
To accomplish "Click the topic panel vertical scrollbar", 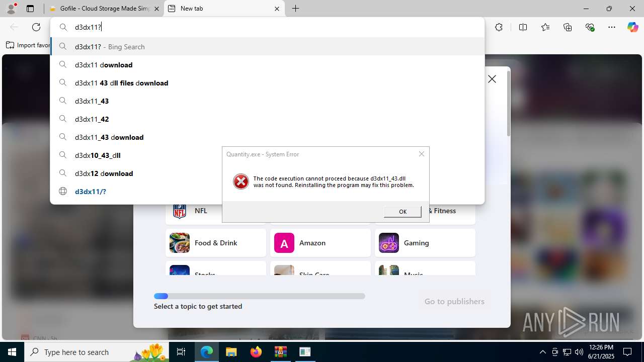I will click(x=508, y=103).
